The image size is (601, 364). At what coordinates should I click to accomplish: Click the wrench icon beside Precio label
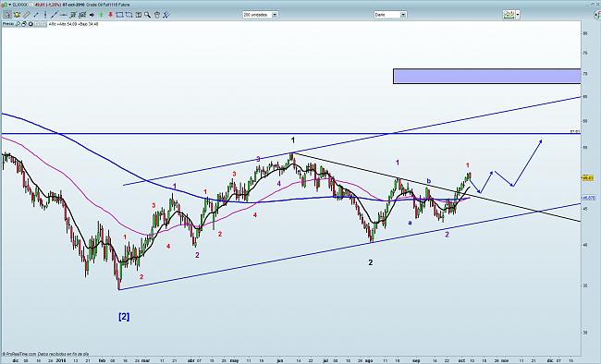18,24
